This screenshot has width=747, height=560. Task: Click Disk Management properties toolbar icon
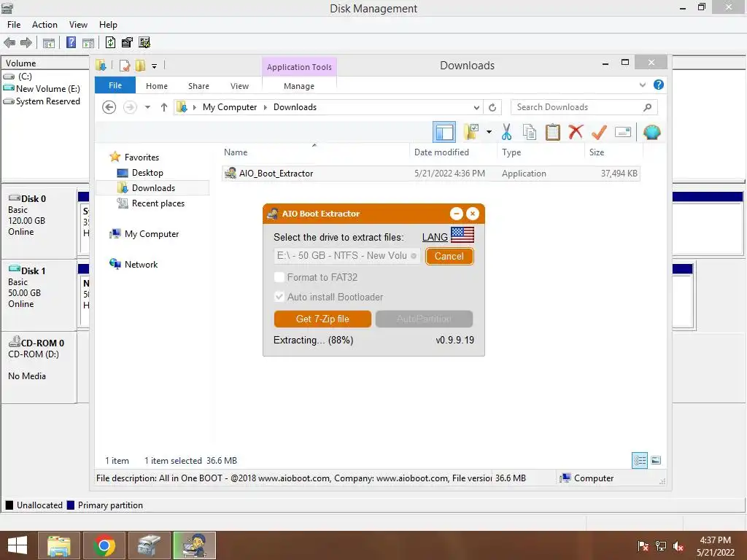click(x=127, y=43)
